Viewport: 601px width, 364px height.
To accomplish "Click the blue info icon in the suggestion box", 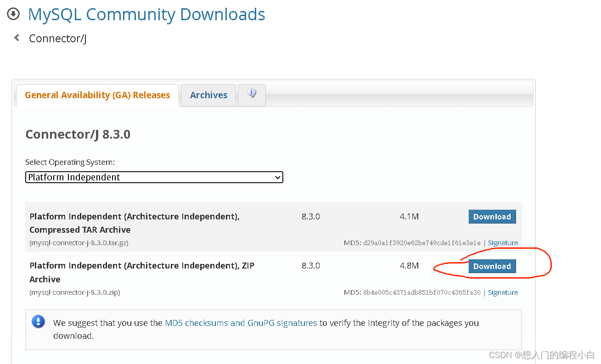I will (38, 322).
